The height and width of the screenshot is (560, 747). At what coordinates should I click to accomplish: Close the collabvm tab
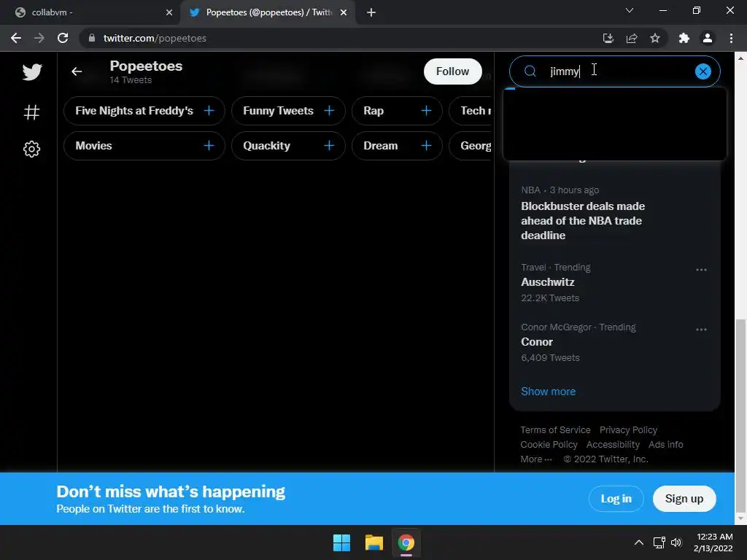[x=169, y=12]
